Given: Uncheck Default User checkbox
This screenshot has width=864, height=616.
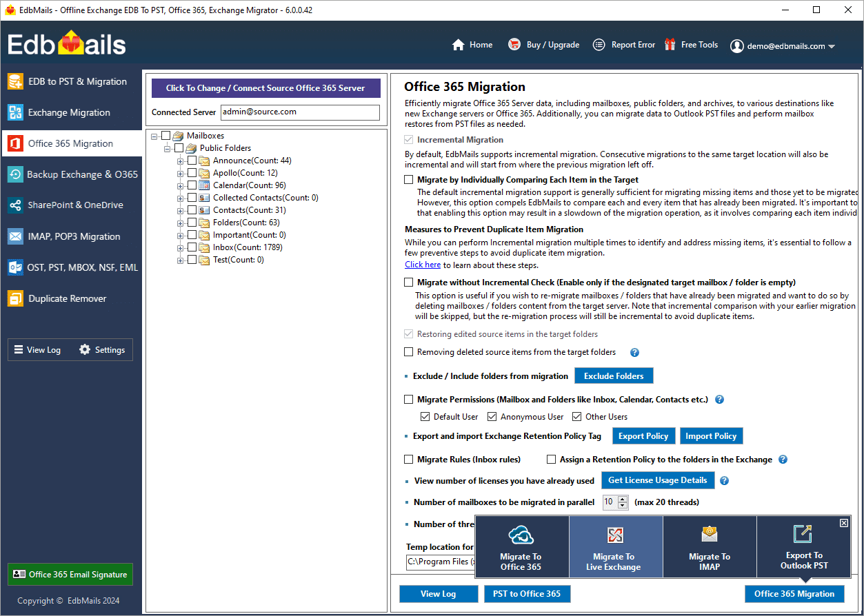Looking at the screenshot, I should click(x=425, y=417).
